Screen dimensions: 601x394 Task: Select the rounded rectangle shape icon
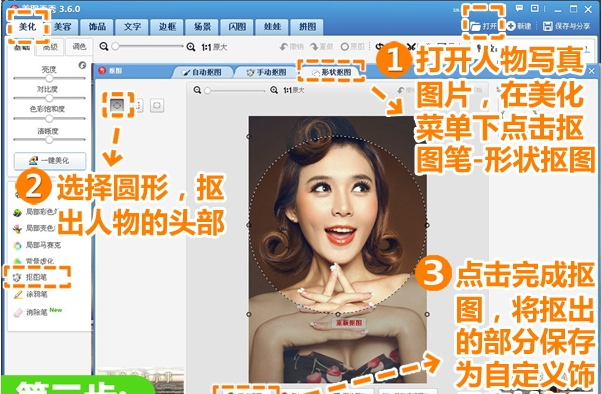click(157, 105)
